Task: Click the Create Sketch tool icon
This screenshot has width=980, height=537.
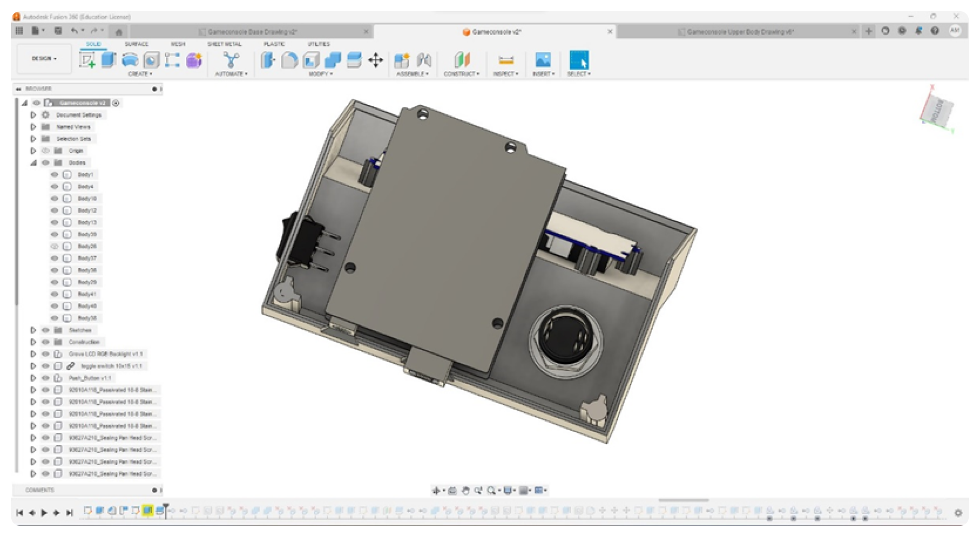Action: coord(87,60)
